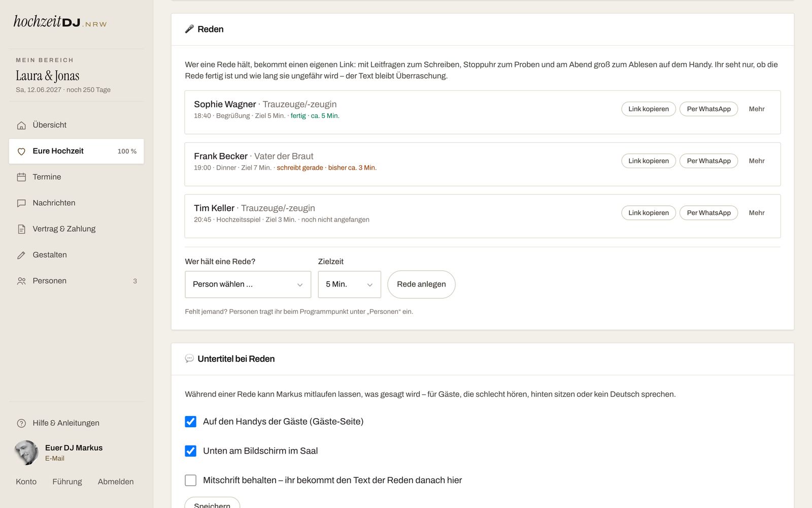Open Mehr options for Frank Becker

click(x=756, y=161)
